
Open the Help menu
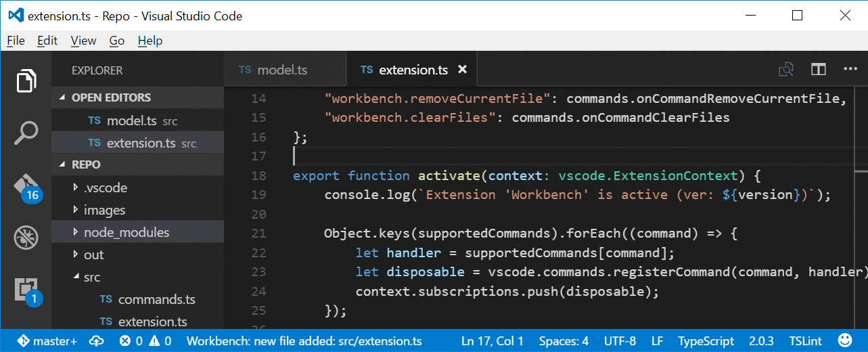[150, 41]
